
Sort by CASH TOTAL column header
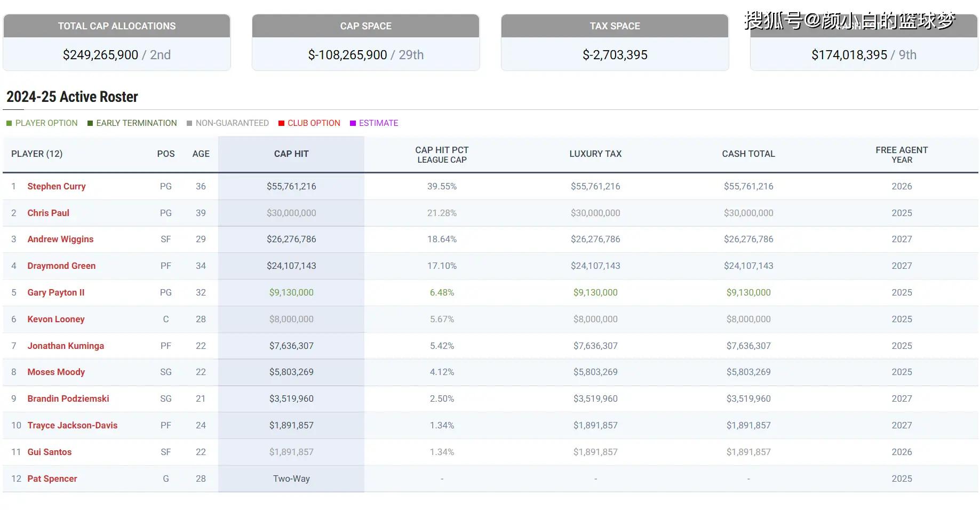(748, 154)
